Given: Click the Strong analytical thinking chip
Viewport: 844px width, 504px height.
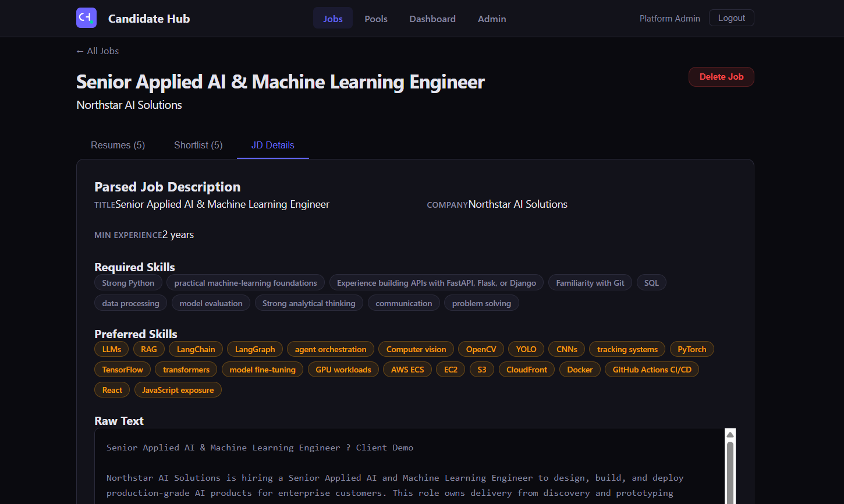Looking at the screenshot, I should click(309, 303).
